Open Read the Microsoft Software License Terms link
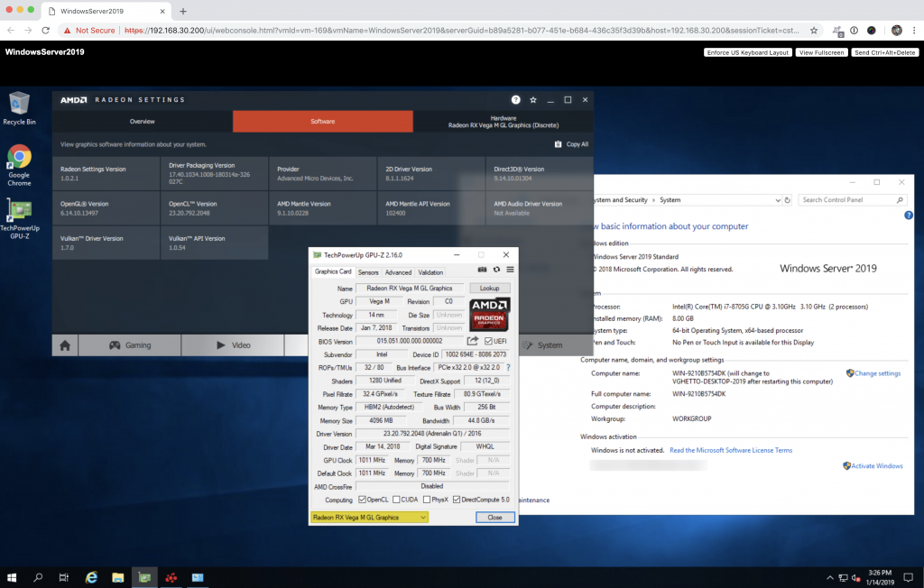This screenshot has width=924, height=588. (731, 450)
